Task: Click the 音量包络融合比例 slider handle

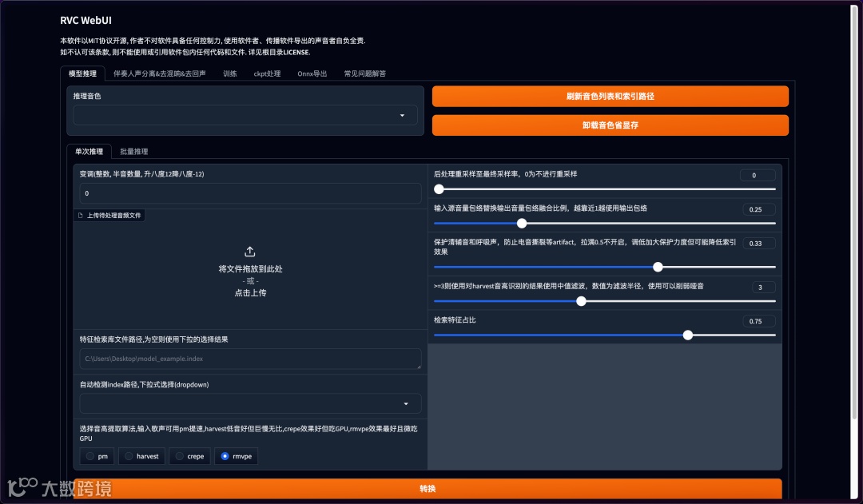Action: click(x=522, y=224)
